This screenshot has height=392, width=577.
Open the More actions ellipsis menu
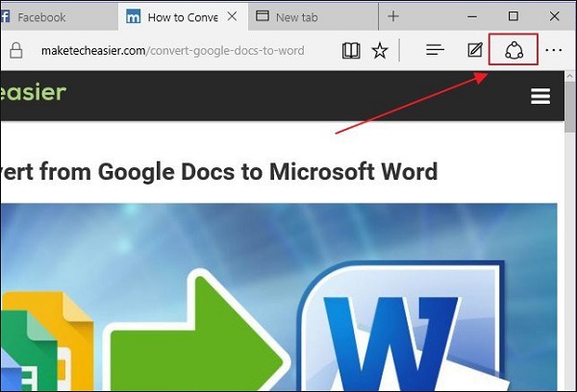click(x=553, y=50)
